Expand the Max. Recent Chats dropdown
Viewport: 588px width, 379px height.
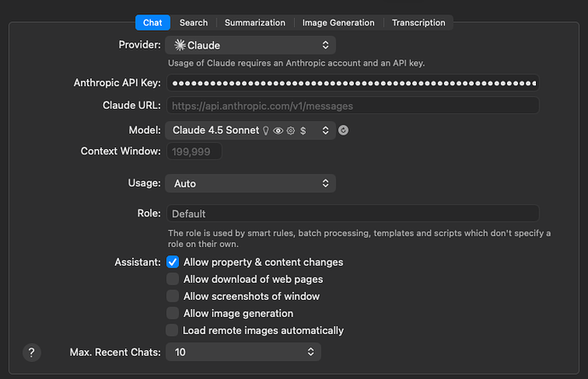tap(311, 352)
